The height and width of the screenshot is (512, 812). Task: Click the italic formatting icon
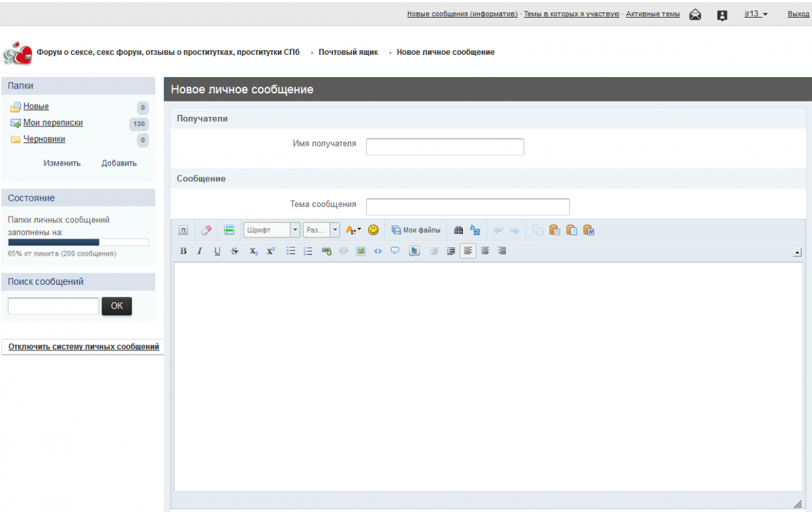click(x=200, y=251)
